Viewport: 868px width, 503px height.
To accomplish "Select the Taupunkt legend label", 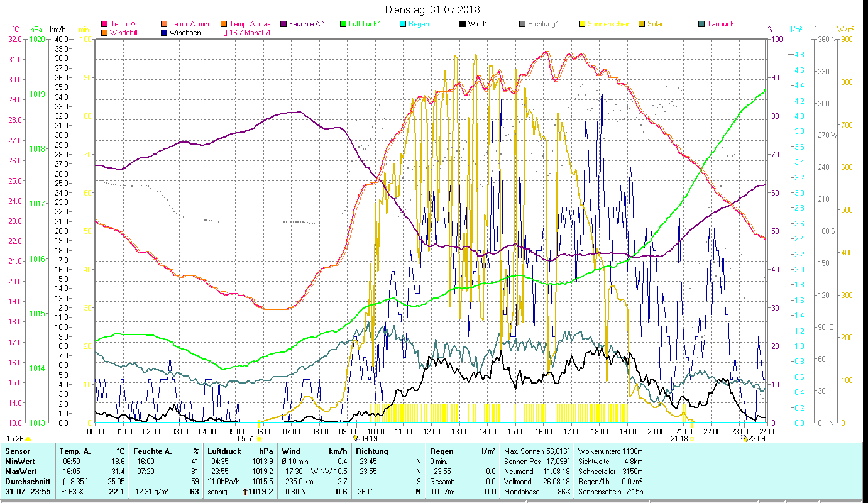I will pyautogui.click(x=721, y=25).
